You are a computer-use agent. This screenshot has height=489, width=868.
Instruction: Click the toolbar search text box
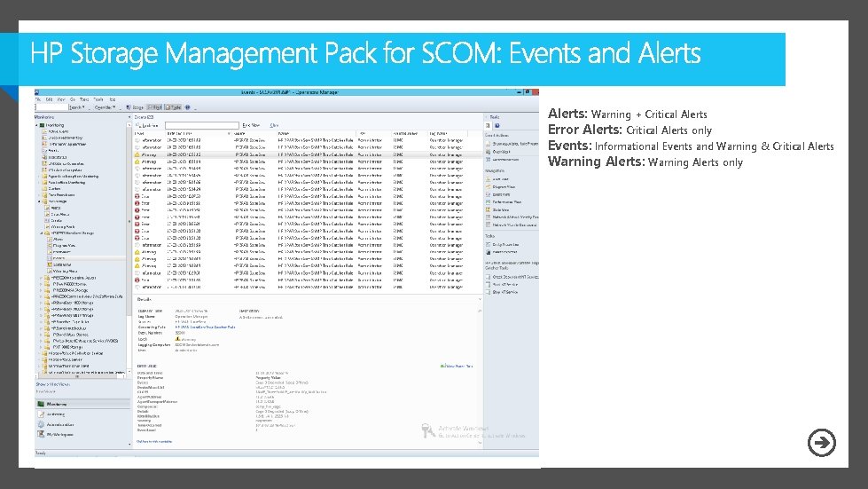tap(51, 107)
